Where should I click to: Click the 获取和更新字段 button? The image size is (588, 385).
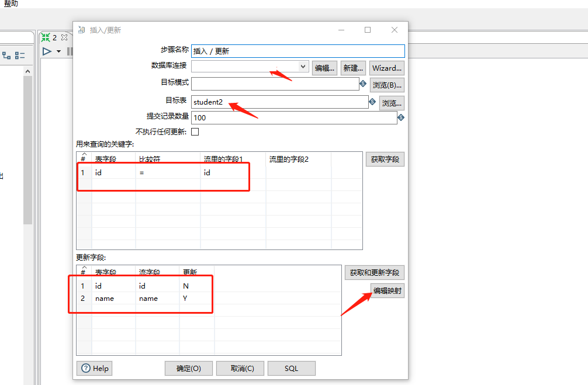(x=374, y=272)
